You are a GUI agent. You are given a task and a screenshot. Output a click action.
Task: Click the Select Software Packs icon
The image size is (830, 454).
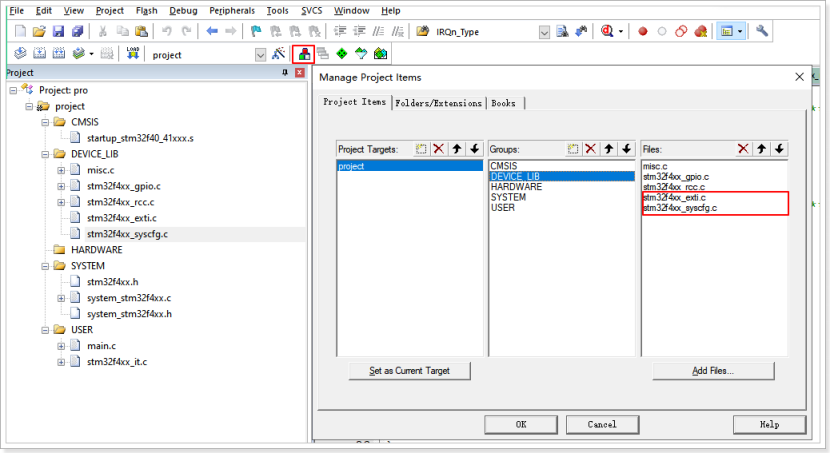pyautogui.click(x=361, y=53)
